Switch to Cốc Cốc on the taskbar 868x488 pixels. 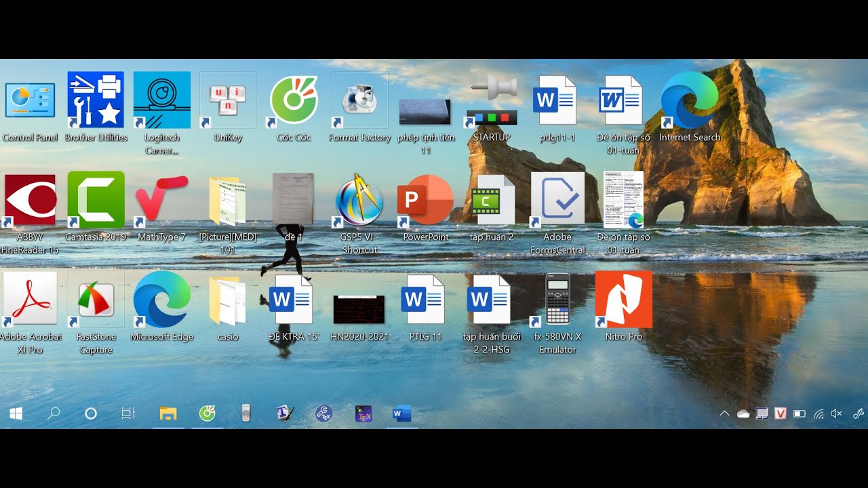pyautogui.click(x=207, y=413)
